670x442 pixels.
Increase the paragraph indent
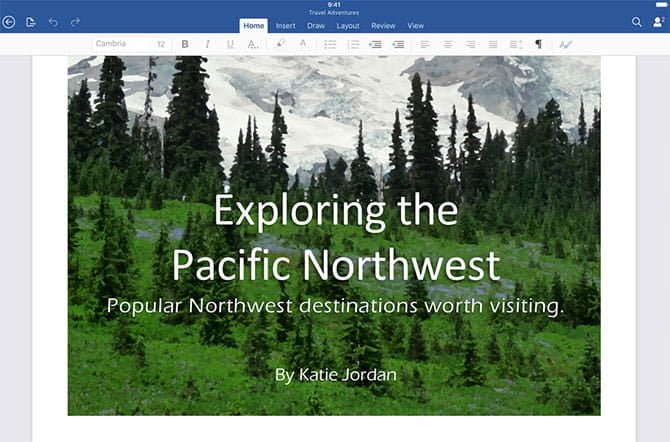(x=398, y=44)
